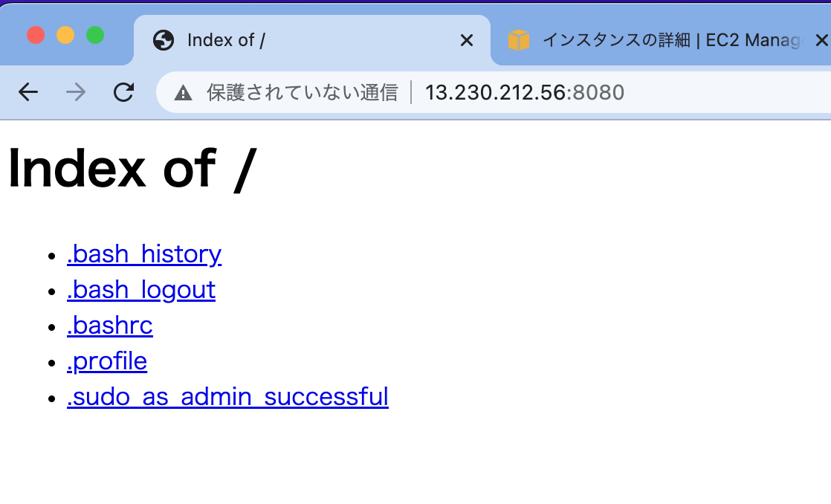Click the red close traffic light
Screen dimensions: 831x504
click(35, 34)
